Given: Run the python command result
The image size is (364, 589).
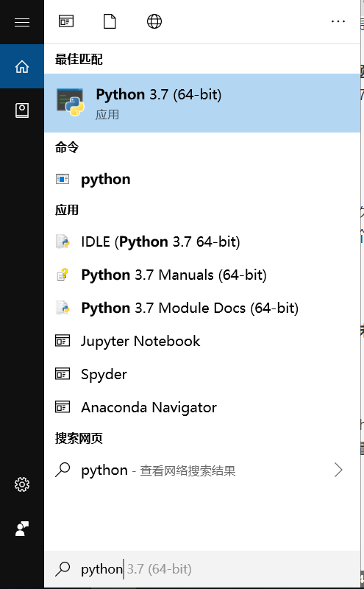Looking at the screenshot, I should click(202, 179).
